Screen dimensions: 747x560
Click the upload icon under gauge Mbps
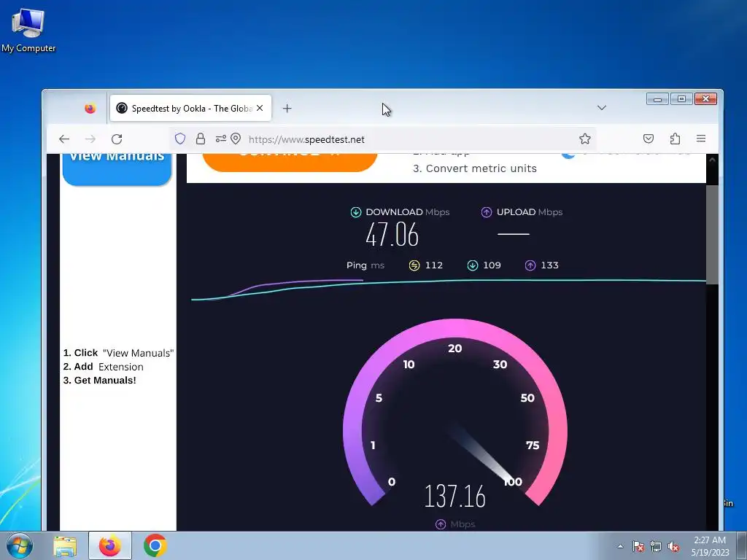pos(441,524)
